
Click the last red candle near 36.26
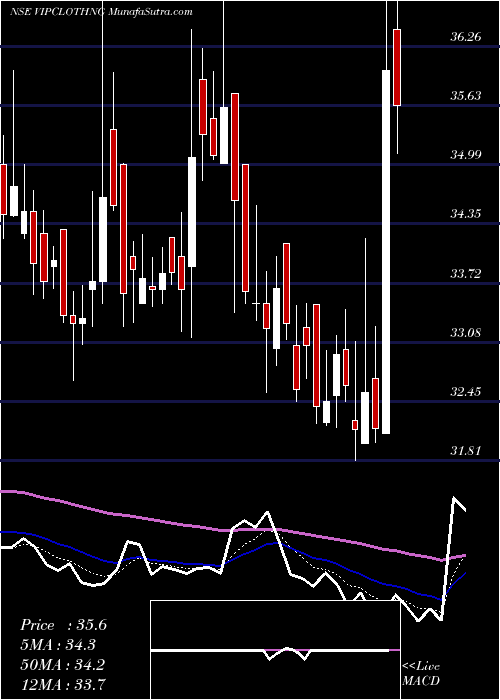click(397, 67)
